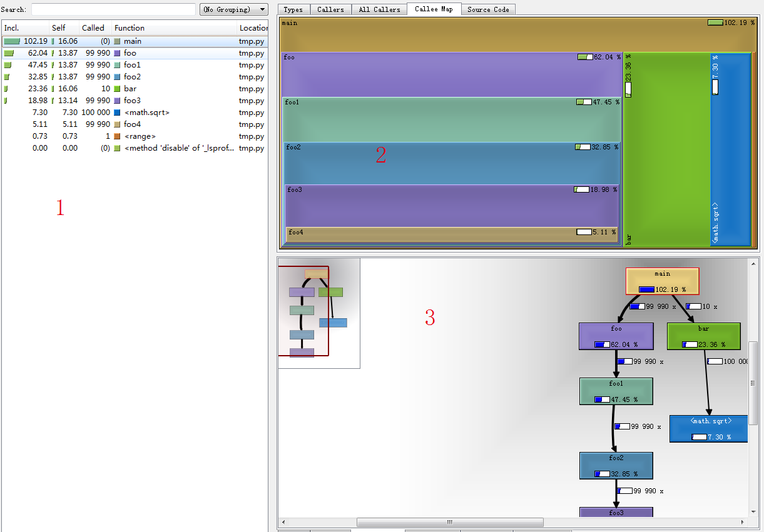
Task: Click the call graph overview thumbnail
Action: 319,313
